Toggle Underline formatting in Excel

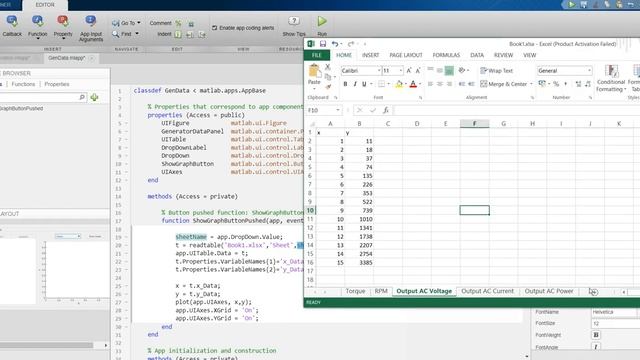pyautogui.click(x=364, y=84)
